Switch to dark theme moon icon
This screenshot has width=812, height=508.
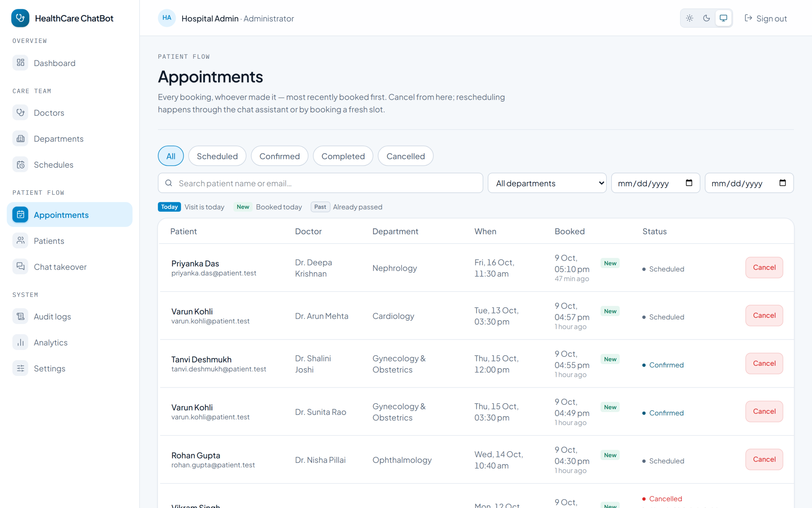click(706, 18)
